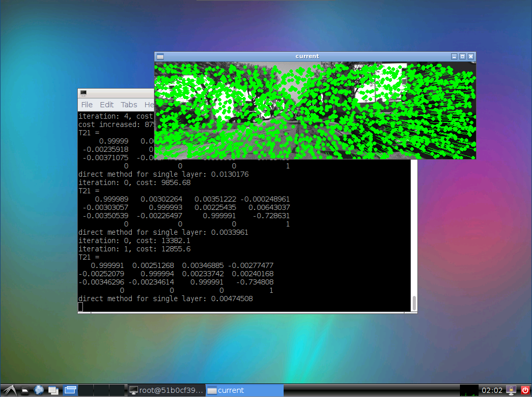Click the text 'iteration: 0, cost: 13382.1'
Image resolution: width=532 pixels, height=397 pixels.
[x=134, y=240]
